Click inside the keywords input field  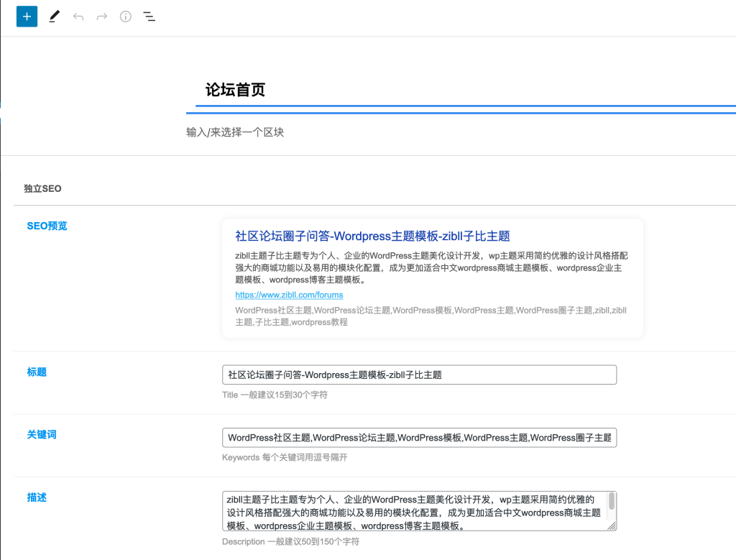[x=419, y=438]
